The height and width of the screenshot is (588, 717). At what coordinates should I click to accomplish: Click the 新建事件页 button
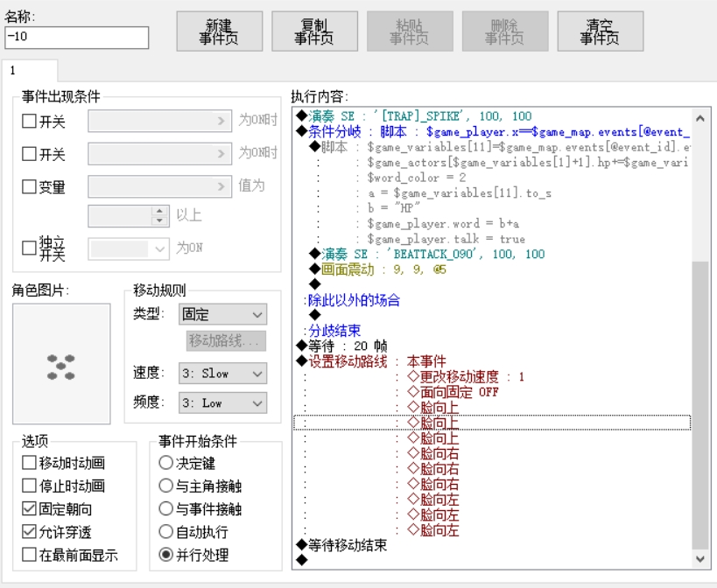pos(220,31)
